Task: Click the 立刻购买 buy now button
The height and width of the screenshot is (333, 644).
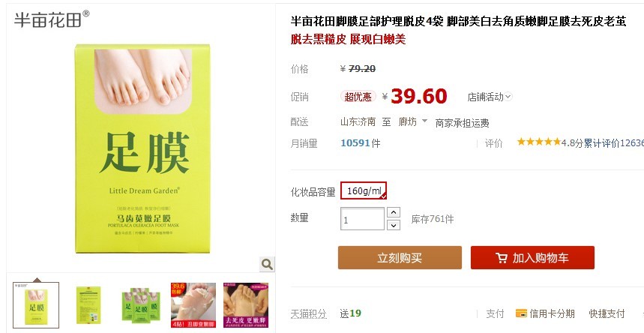Action: (x=400, y=258)
